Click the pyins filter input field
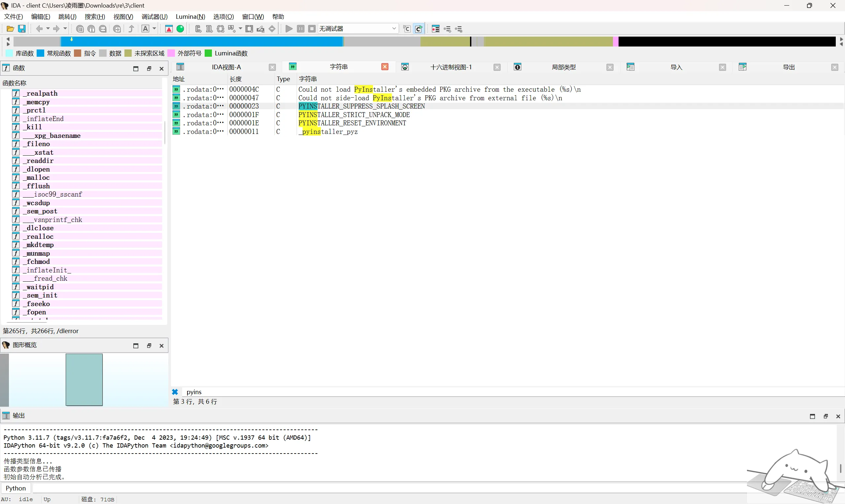This screenshot has width=845, height=504. coord(513,392)
